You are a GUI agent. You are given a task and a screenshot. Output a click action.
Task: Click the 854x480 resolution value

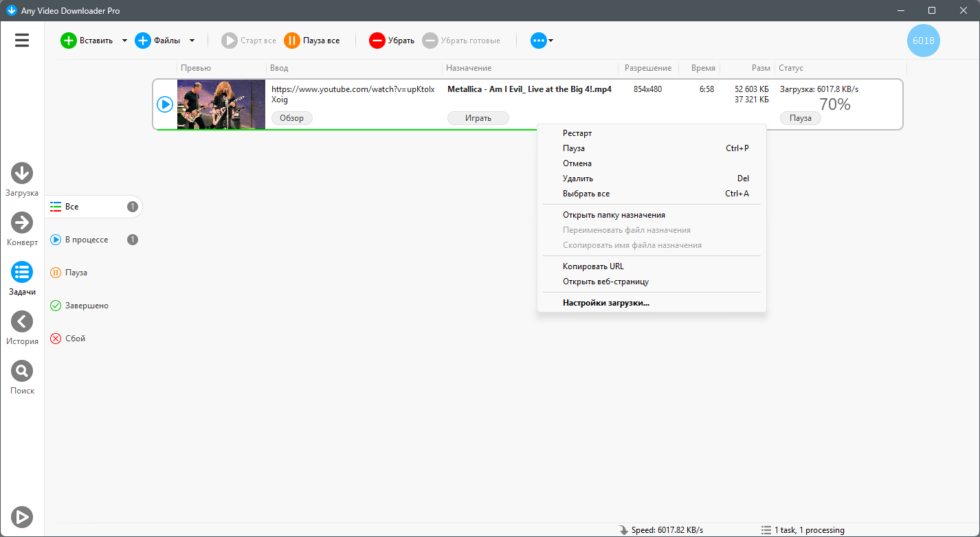point(647,89)
